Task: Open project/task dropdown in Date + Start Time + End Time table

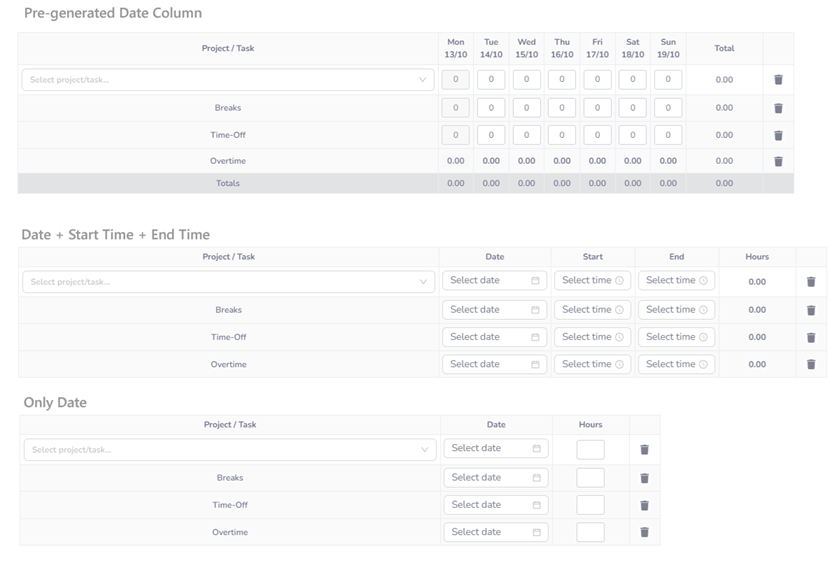Action: [x=228, y=282]
